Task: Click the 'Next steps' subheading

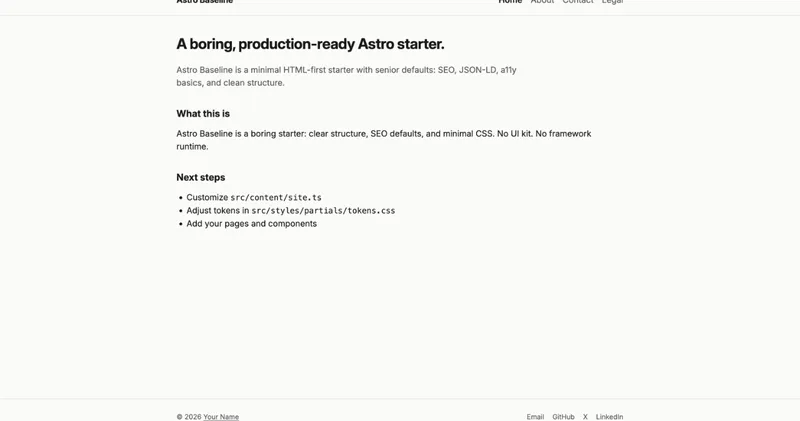Action: [x=201, y=178]
